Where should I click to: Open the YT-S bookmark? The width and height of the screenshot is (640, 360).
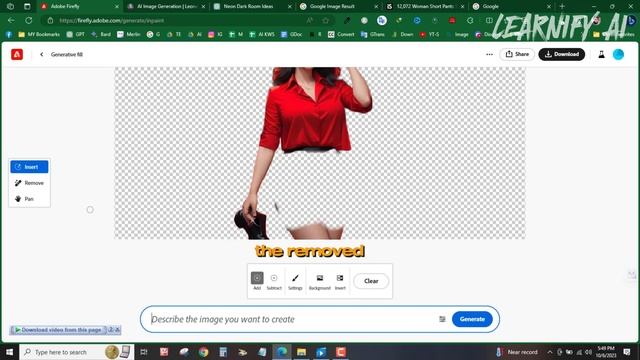(429, 34)
